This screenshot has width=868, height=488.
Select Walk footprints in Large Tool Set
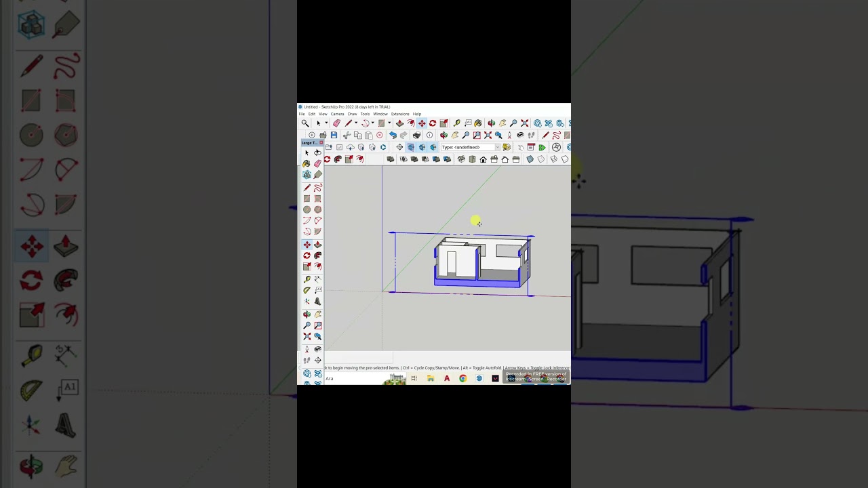pos(307,359)
